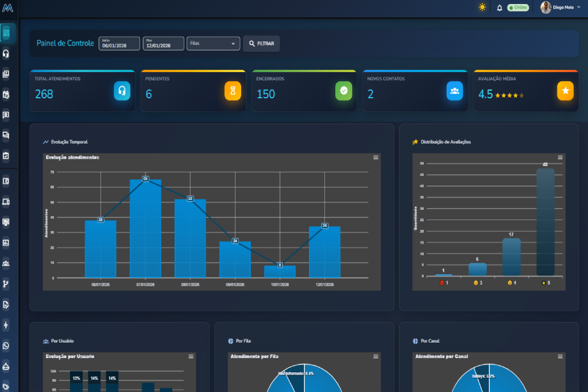Expand the Diego Mota user menu chevron

(580, 7)
